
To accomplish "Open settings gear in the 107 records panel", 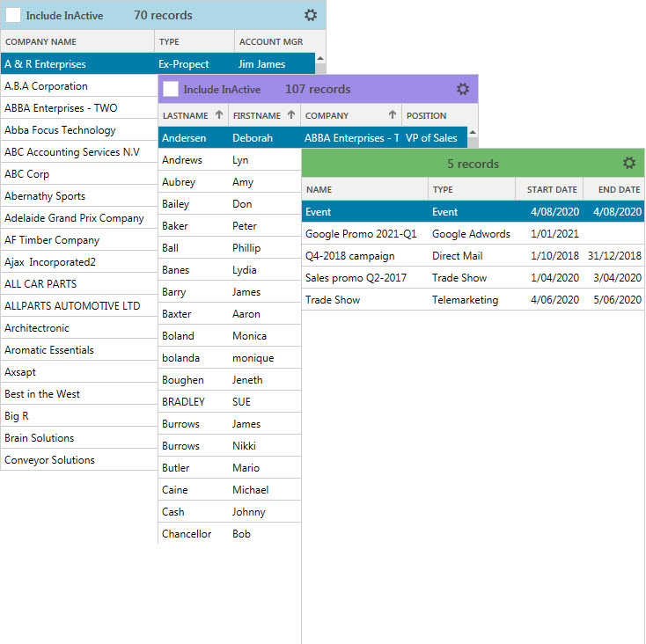I will [463, 89].
